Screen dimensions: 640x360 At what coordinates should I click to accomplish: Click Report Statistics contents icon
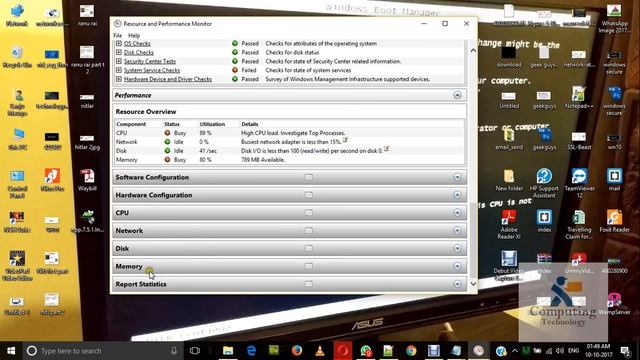click(309, 284)
